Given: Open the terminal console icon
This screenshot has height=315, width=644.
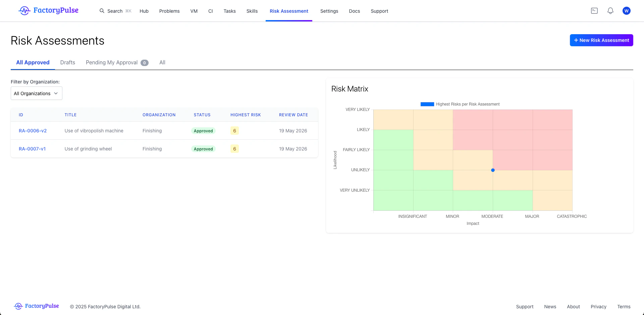Looking at the screenshot, I should pos(594,11).
